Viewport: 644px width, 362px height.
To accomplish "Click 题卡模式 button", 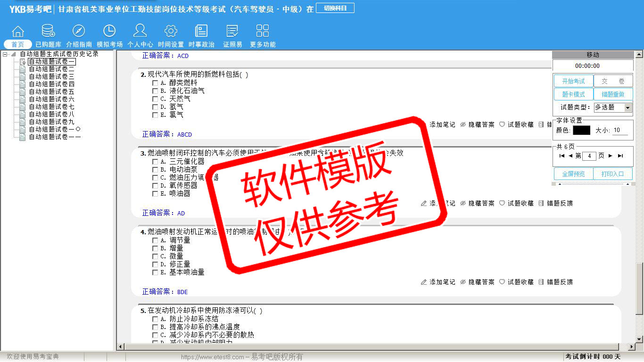I will (x=573, y=94).
